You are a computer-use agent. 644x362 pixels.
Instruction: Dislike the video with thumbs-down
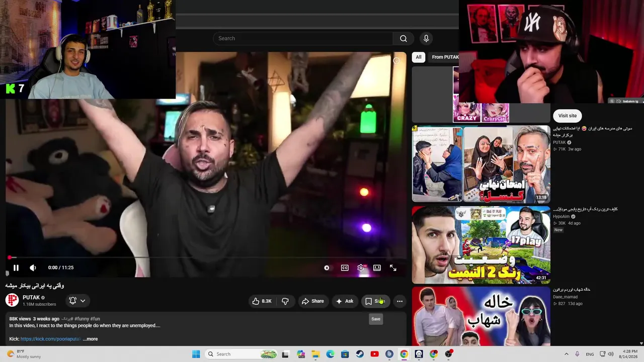pyautogui.click(x=285, y=301)
